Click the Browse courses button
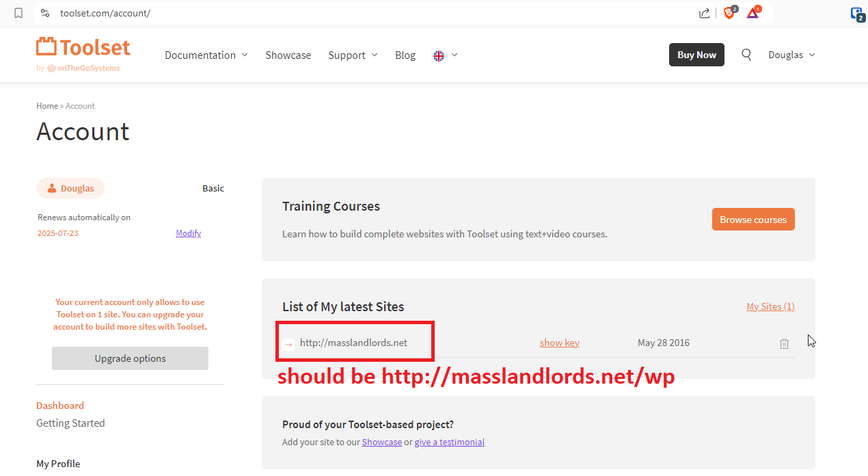This screenshot has height=476, width=868. [x=752, y=220]
